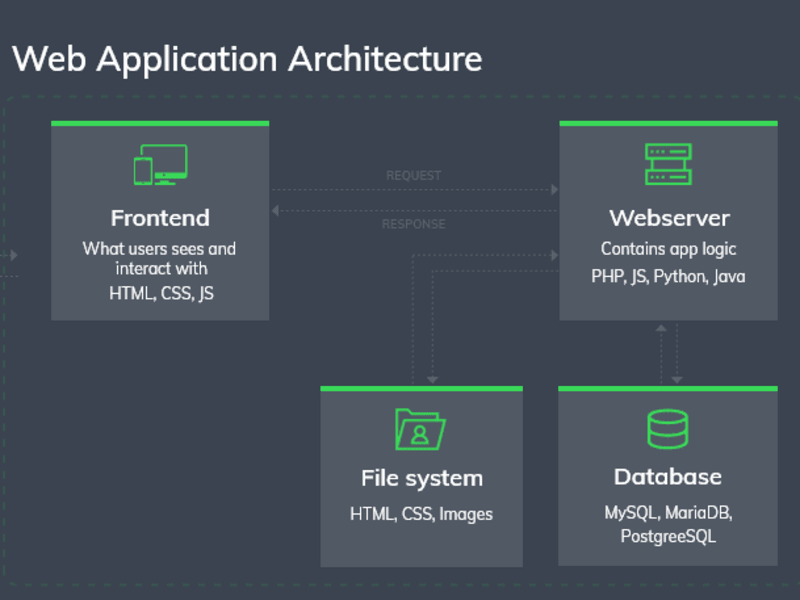Click 'MySQL, MariaDB, PostgreeSQL' text
The height and width of the screenshot is (600, 800).
tap(668, 524)
